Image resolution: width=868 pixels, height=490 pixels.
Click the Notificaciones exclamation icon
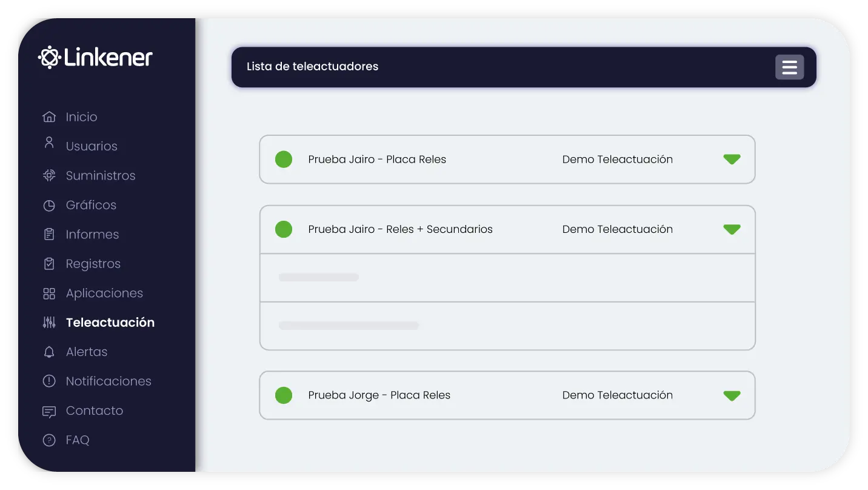click(x=49, y=381)
